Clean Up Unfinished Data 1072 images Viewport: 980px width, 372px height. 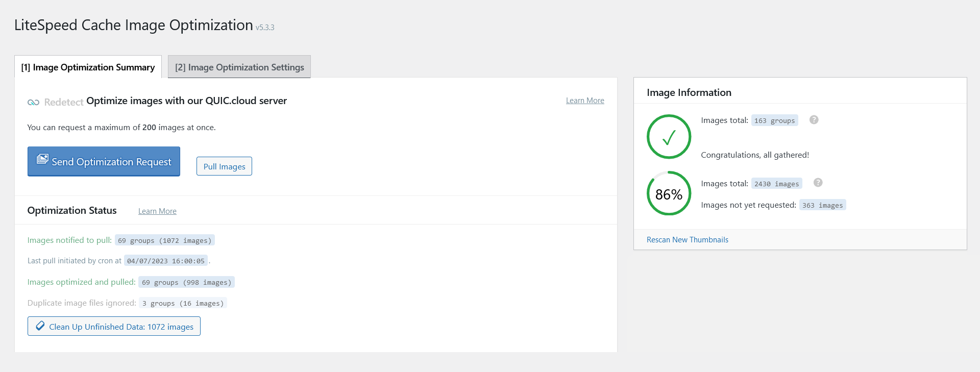click(114, 327)
